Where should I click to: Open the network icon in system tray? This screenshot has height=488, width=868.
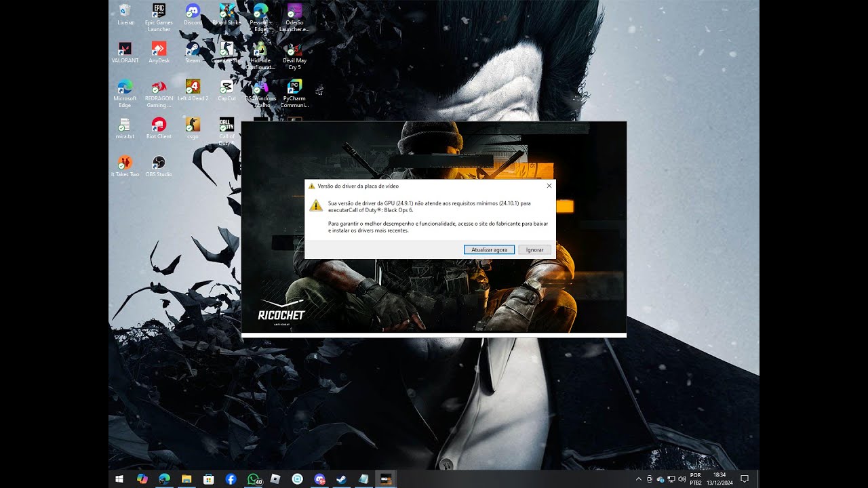pyautogui.click(x=671, y=479)
